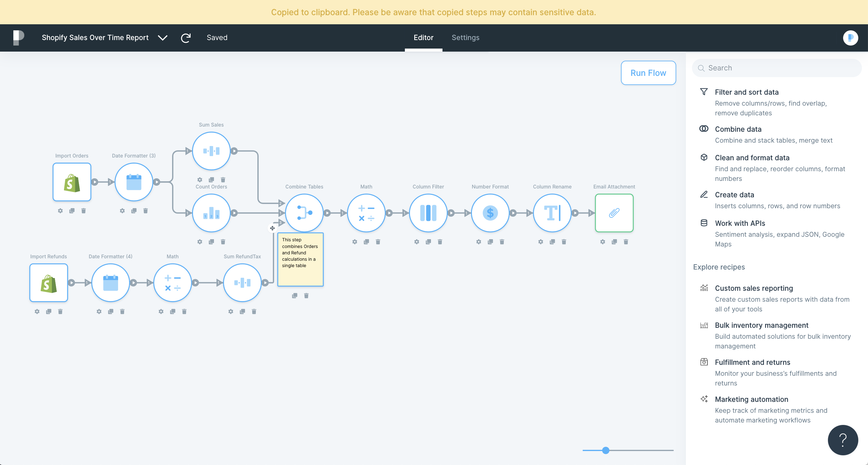Click the output port of Sum Sales

pyautogui.click(x=234, y=151)
